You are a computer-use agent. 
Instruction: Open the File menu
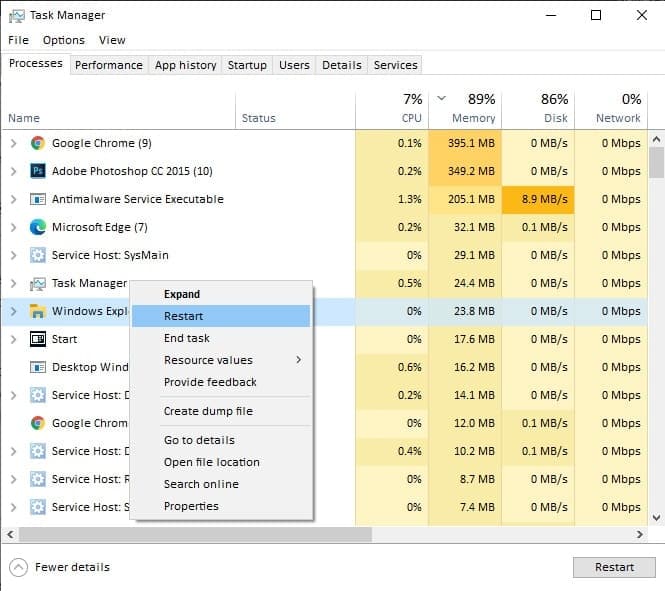coord(19,40)
